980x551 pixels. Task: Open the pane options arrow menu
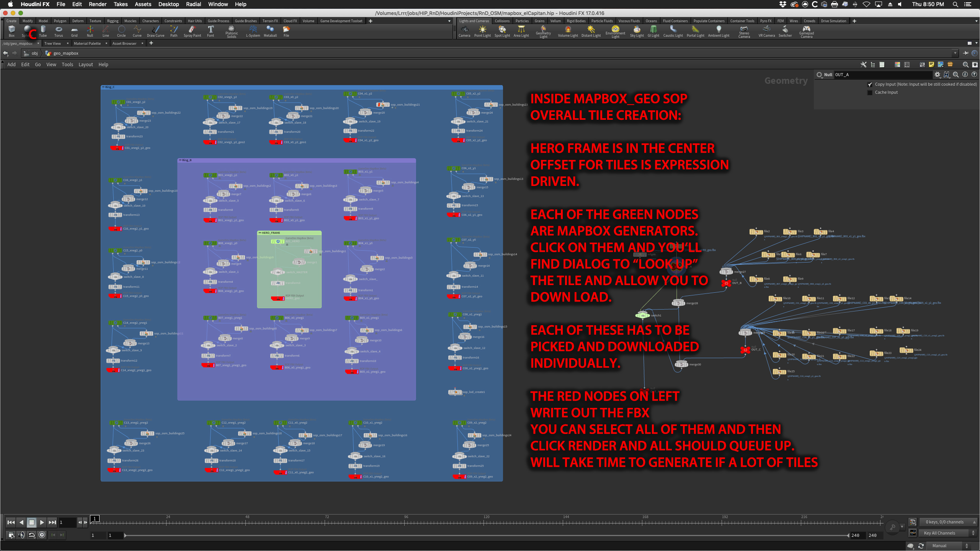[977, 43]
